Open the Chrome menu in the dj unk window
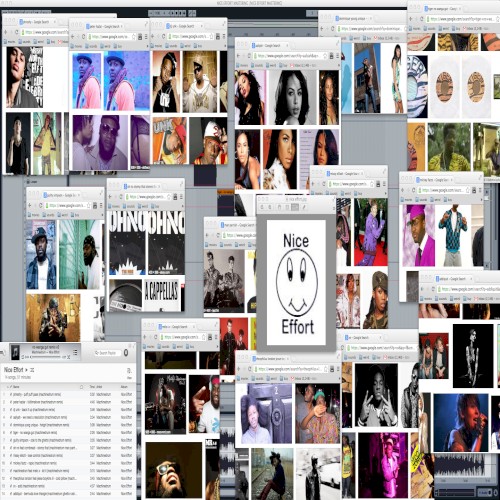This screenshot has height=500, width=500. tap(224, 36)
